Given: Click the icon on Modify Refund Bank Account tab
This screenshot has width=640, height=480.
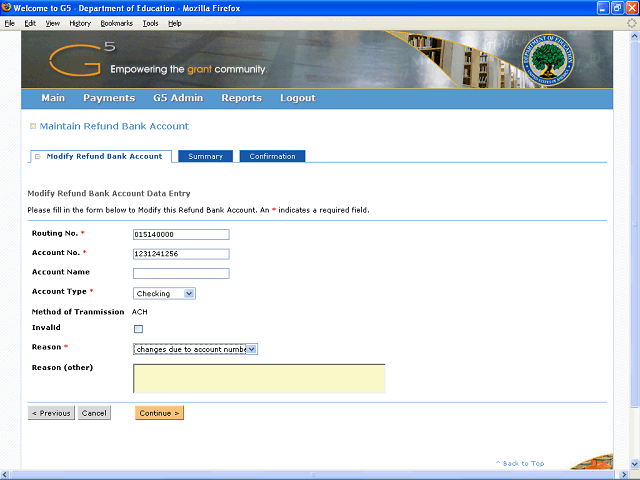Looking at the screenshot, I should click(38, 156).
